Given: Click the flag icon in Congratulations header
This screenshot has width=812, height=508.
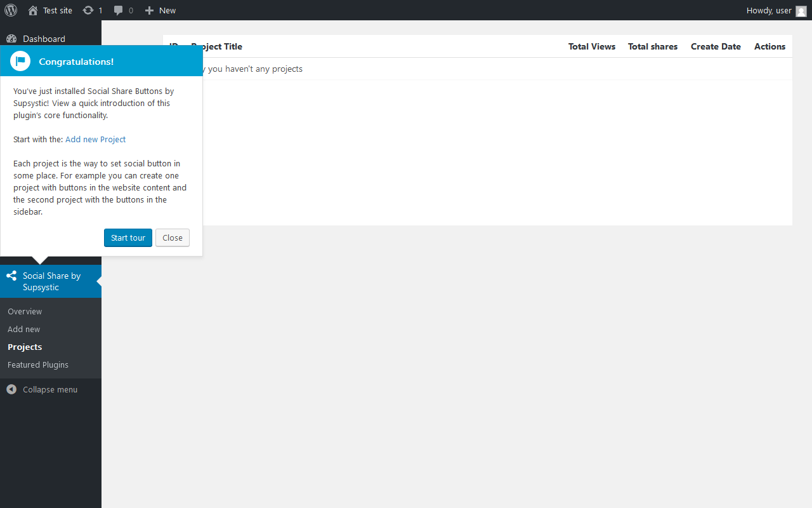Looking at the screenshot, I should click(20, 61).
